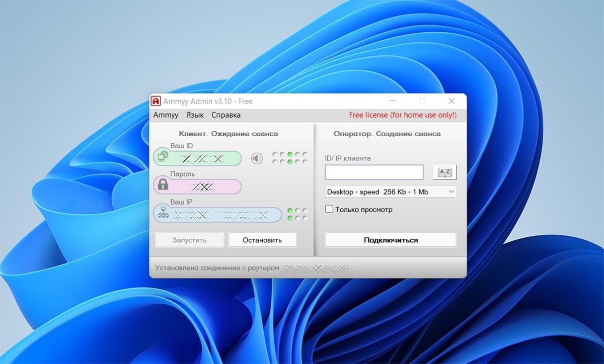Viewport: 604px width, 364px height.
Task: Click the Ваш ID value field
Action: point(204,159)
